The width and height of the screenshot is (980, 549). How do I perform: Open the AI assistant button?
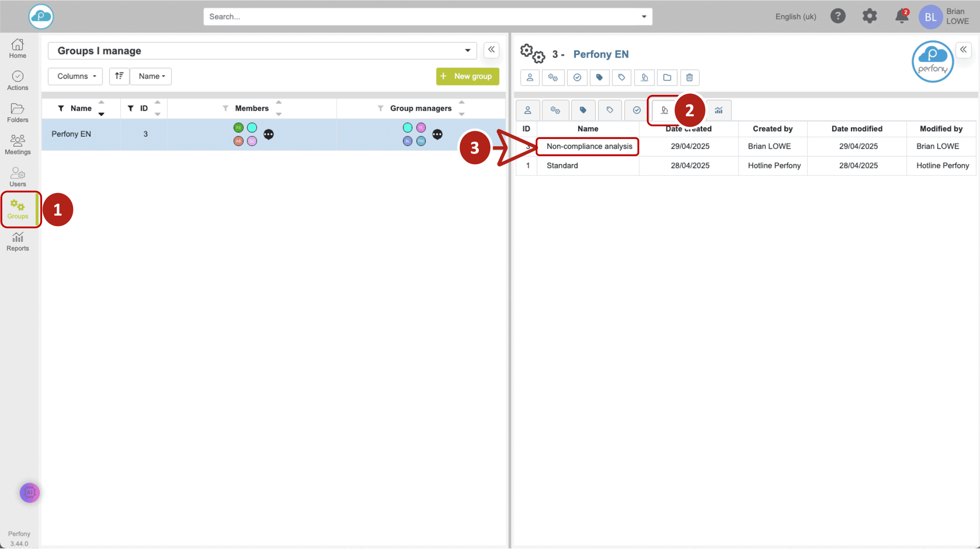(x=30, y=493)
